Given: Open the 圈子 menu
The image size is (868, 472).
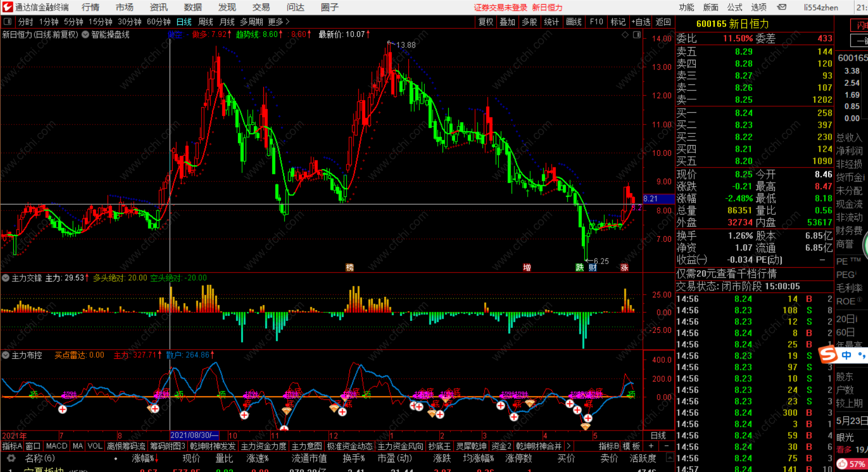Looking at the screenshot, I should tap(330, 7).
